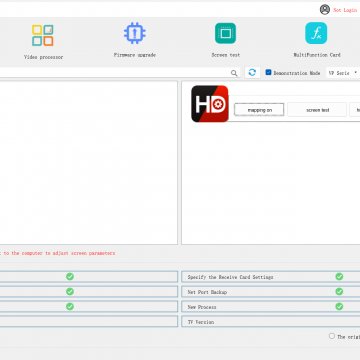Select Specify the Receive Card Settings label

coord(230,277)
